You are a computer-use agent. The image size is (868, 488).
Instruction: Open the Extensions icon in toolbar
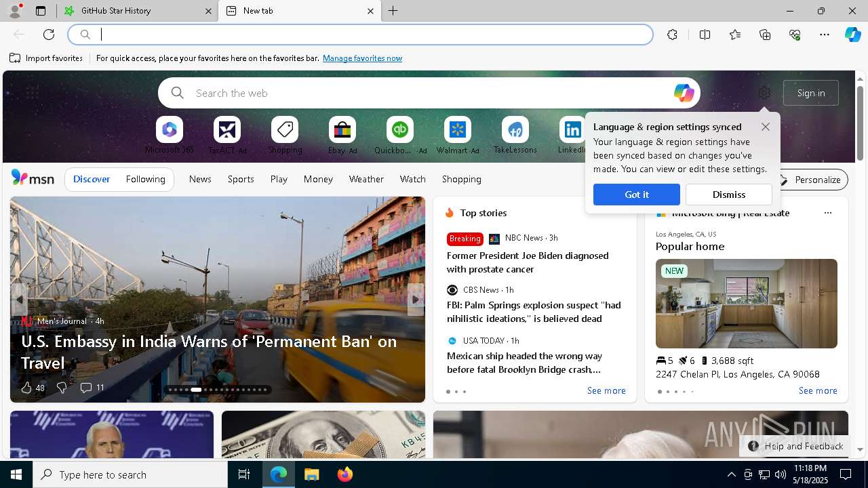pos(672,35)
